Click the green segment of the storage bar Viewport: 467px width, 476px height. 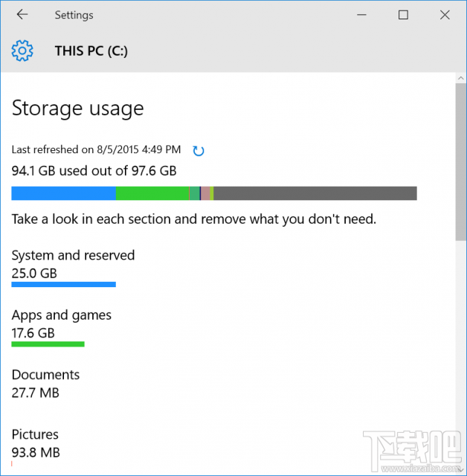tap(152, 193)
